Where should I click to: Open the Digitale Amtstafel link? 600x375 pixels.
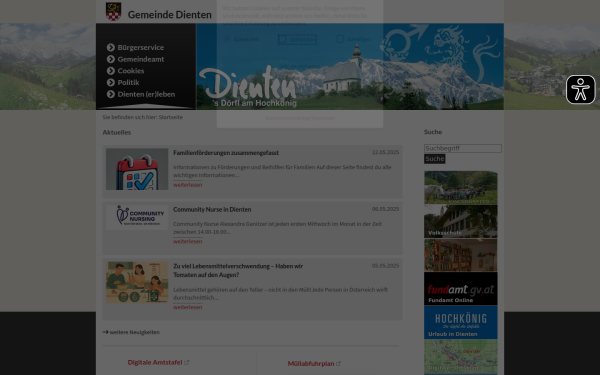[x=155, y=362]
